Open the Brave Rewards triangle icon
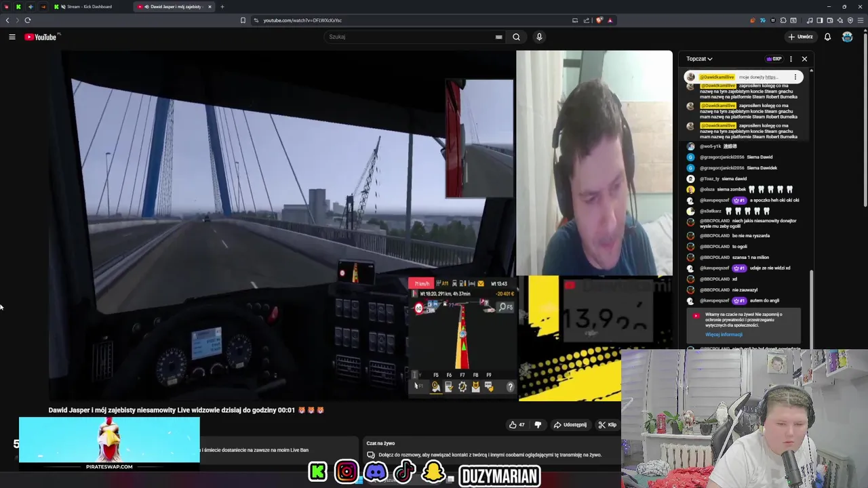Image resolution: width=868 pixels, height=488 pixels. pos(610,20)
